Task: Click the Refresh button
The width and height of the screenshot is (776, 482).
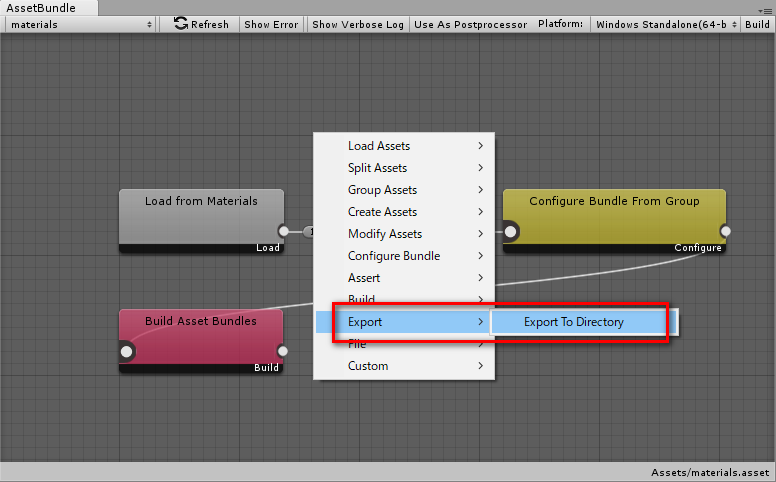Action: pos(201,24)
